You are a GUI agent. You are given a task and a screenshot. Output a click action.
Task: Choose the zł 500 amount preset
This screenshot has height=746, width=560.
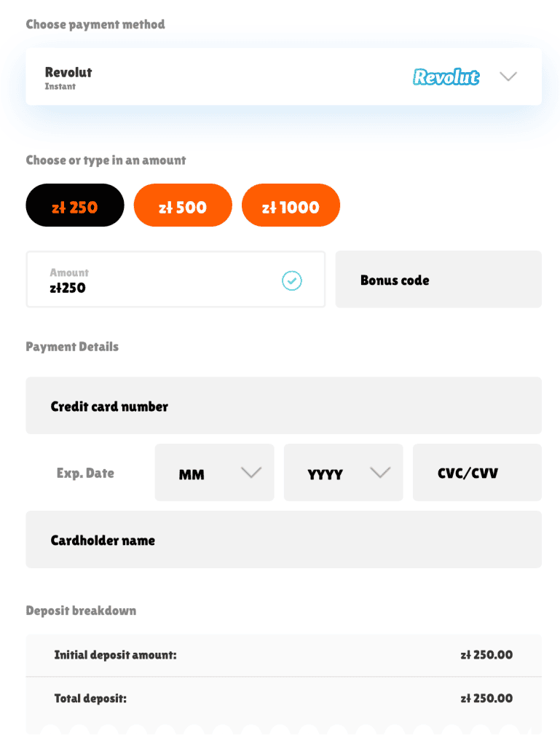click(183, 205)
